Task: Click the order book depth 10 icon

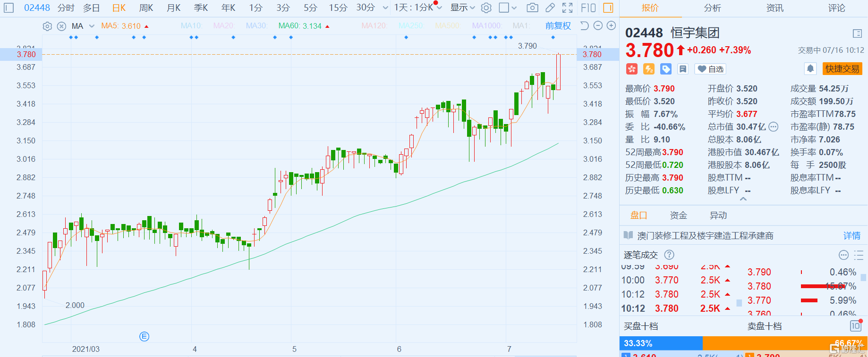Action: click(x=856, y=326)
